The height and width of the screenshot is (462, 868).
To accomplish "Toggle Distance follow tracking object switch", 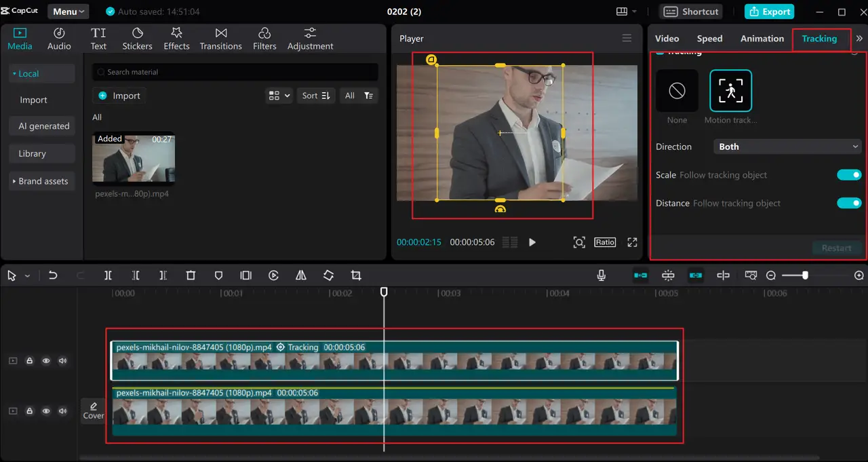I will (x=849, y=203).
